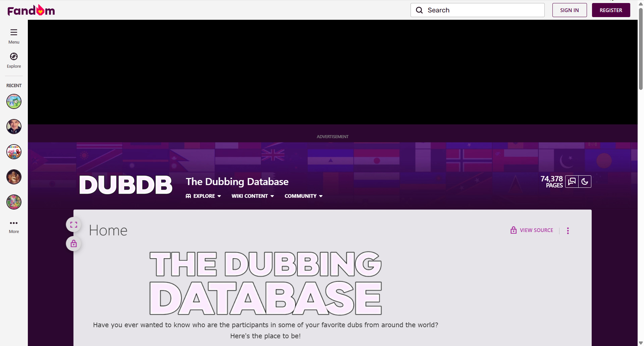Open the hamburger Menu icon
Image resolution: width=644 pixels, height=346 pixels.
(14, 33)
